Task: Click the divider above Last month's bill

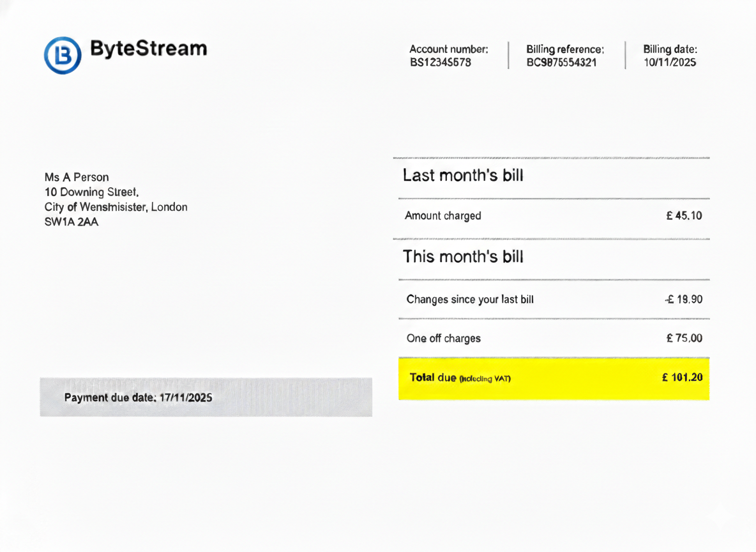Action: (x=553, y=157)
